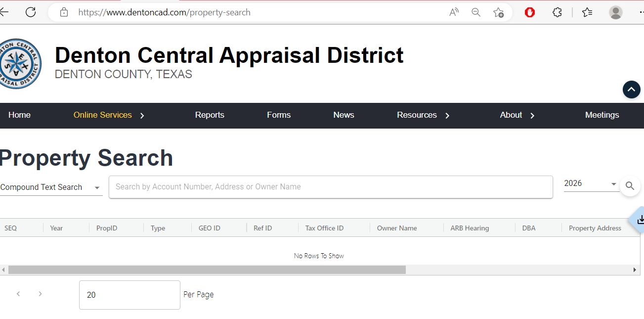Click the search magnifier icon
644x319 pixels.
630,186
